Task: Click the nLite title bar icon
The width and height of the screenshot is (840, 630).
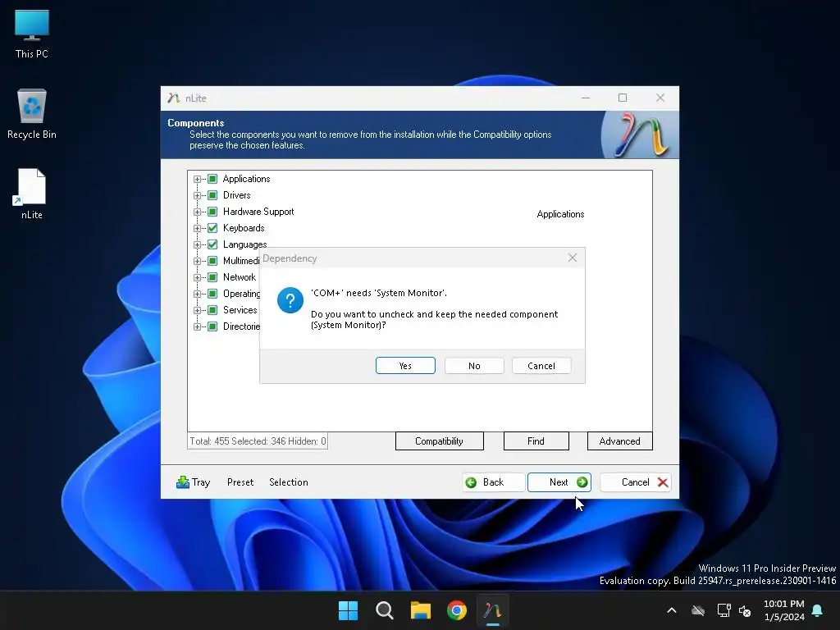Action: point(174,98)
